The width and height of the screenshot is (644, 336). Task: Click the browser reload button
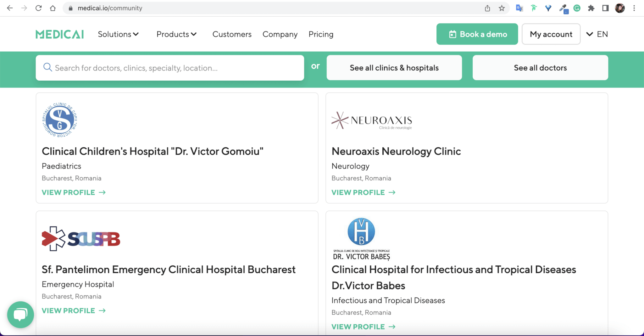pyautogui.click(x=38, y=8)
